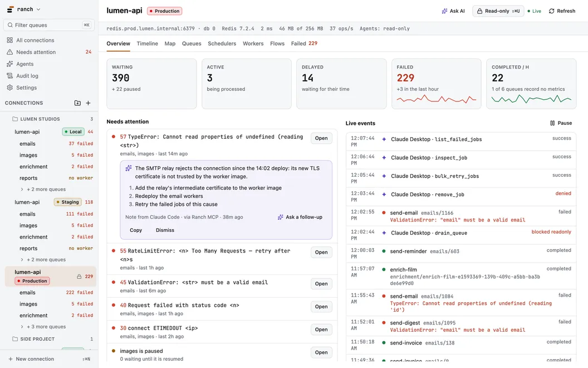
Task: Click Ask a follow-up in AI note
Action: 300,217
